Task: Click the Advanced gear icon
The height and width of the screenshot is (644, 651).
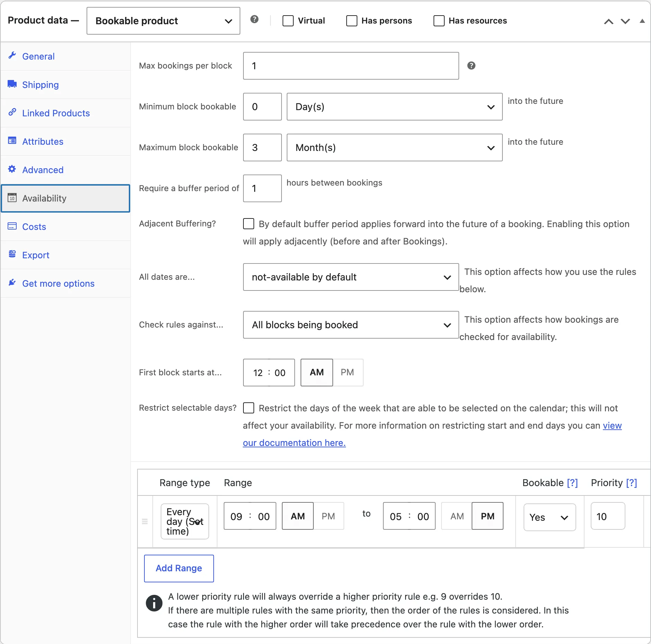Action: 12,169
